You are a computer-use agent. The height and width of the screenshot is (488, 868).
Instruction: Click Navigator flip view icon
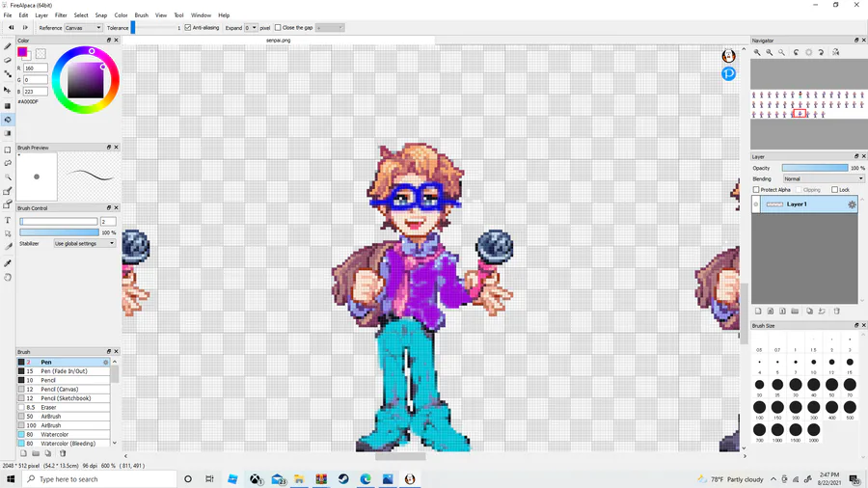coord(836,52)
